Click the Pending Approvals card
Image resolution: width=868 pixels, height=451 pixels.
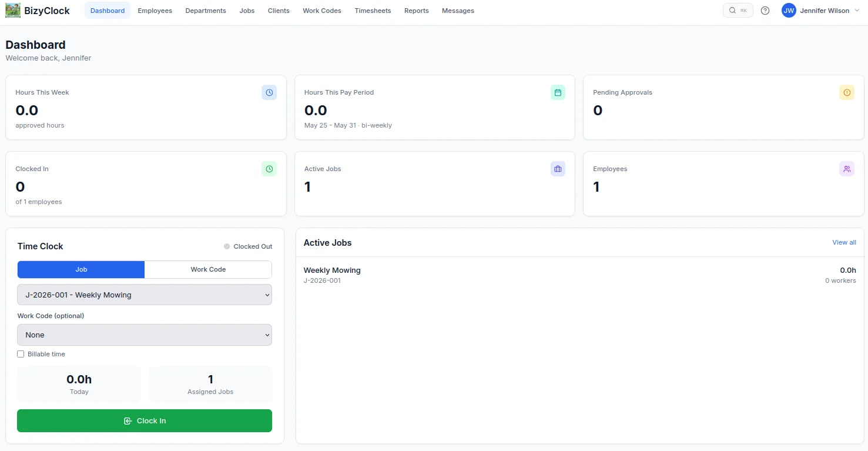pos(723,107)
